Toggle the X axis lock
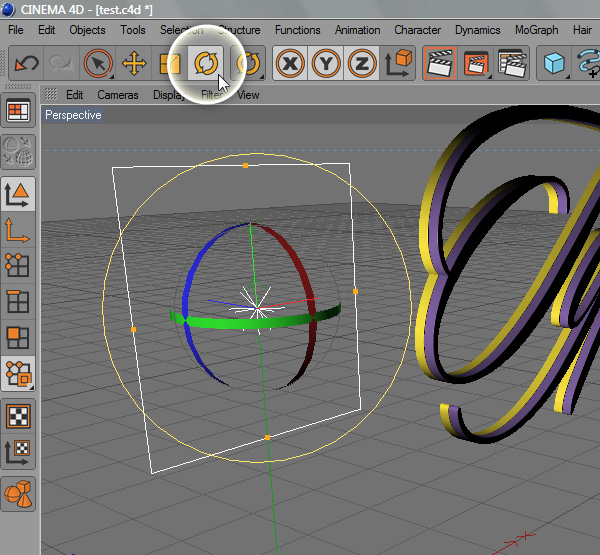The width and height of the screenshot is (600, 555). pyautogui.click(x=290, y=64)
